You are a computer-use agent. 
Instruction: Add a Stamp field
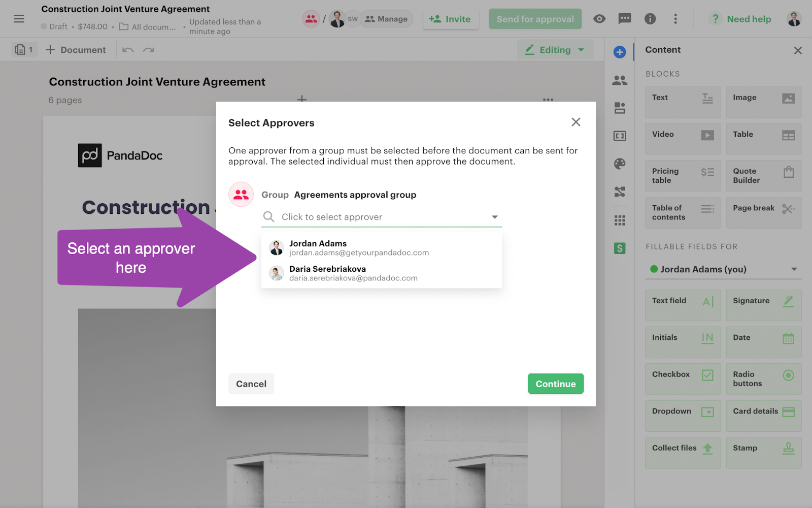point(764,453)
